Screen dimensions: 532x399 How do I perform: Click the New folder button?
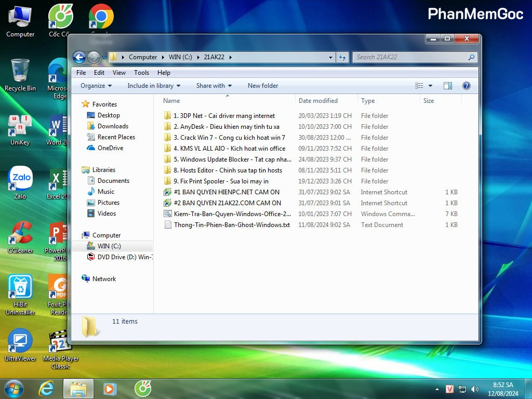263,86
